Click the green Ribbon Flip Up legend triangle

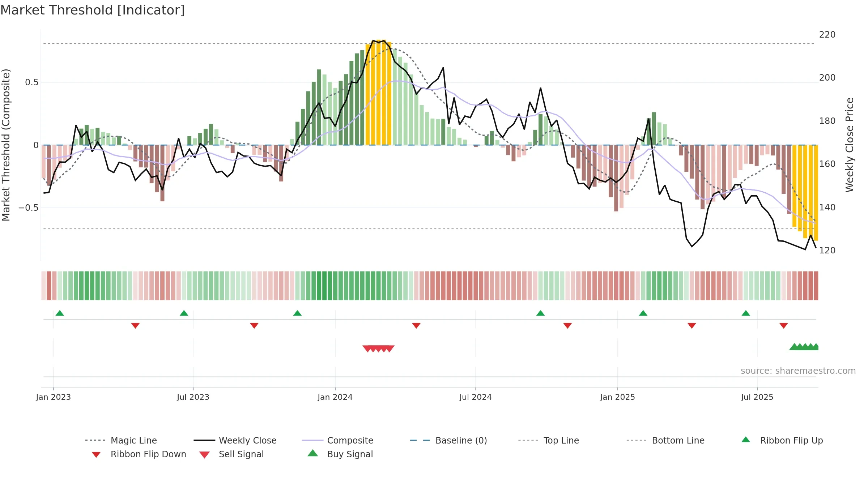(746, 440)
